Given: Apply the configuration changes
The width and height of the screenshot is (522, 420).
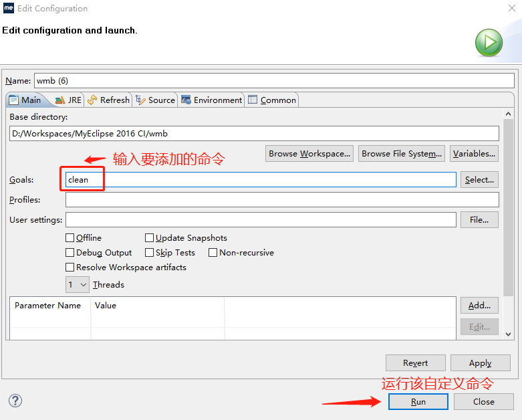Looking at the screenshot, I should pyautogui.click(x=481, y=362).
